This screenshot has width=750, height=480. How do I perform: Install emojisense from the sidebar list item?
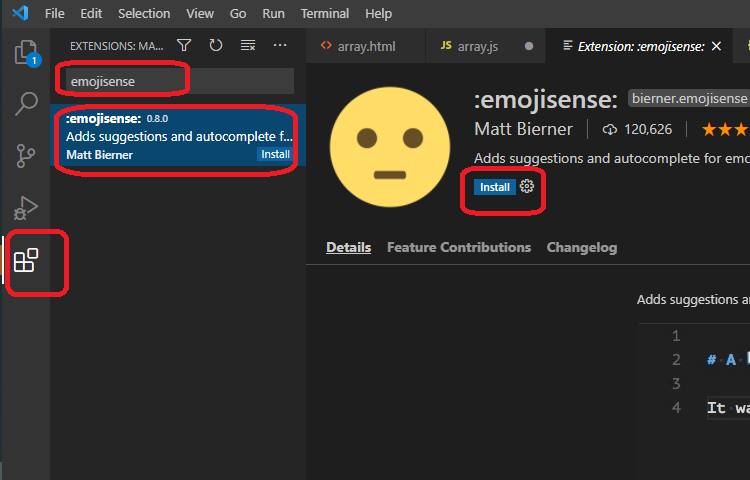coord(275,154)
